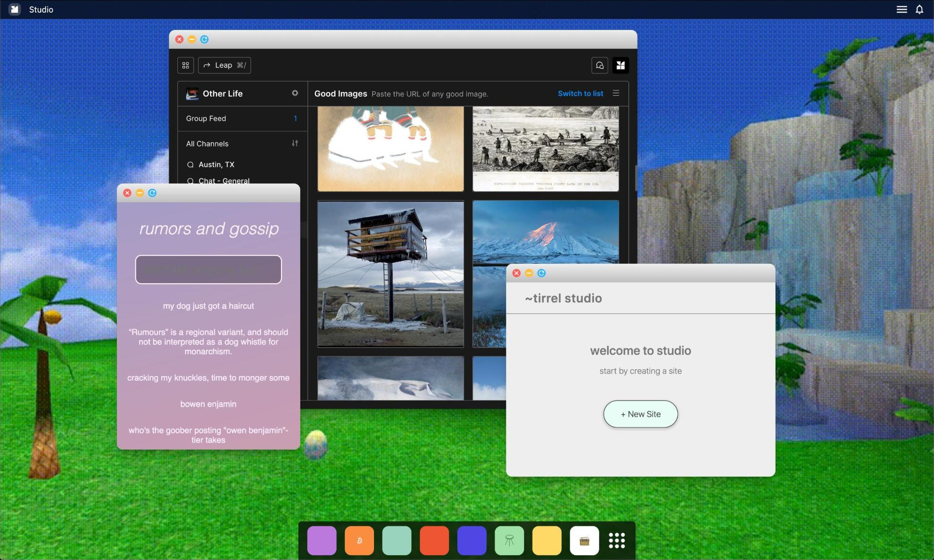Select the Austin, TX channel
Viewport: 934px width, 560px height.
[x=216, y=165]
